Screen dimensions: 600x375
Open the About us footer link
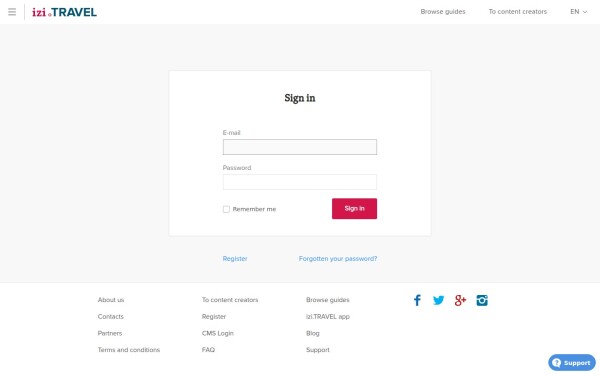111,300
